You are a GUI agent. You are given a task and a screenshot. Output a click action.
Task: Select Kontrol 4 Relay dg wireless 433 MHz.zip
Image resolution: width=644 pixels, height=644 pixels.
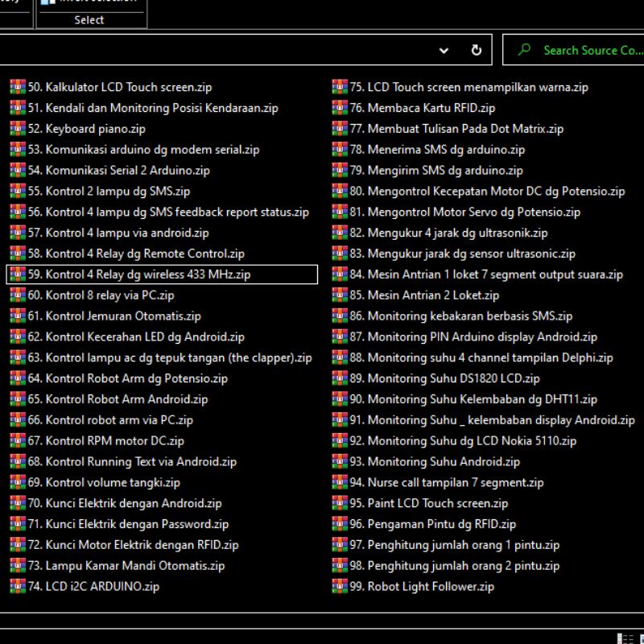[147, 275]
